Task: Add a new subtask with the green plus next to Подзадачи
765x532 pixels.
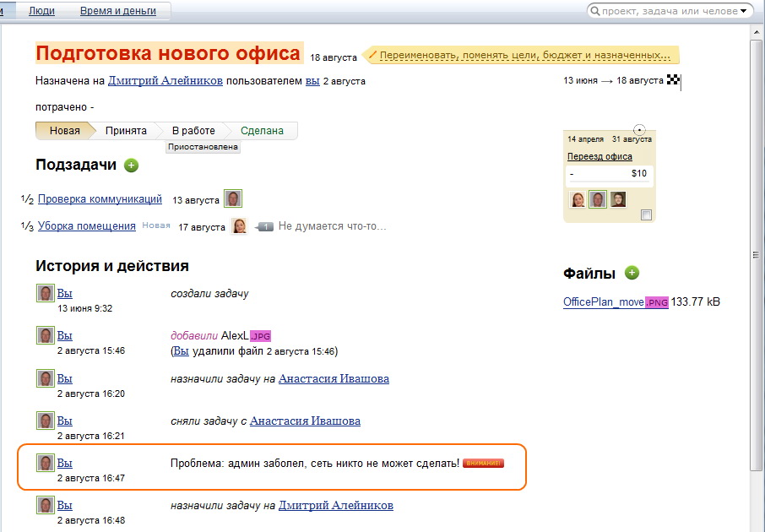Action: tap(131, 166)
